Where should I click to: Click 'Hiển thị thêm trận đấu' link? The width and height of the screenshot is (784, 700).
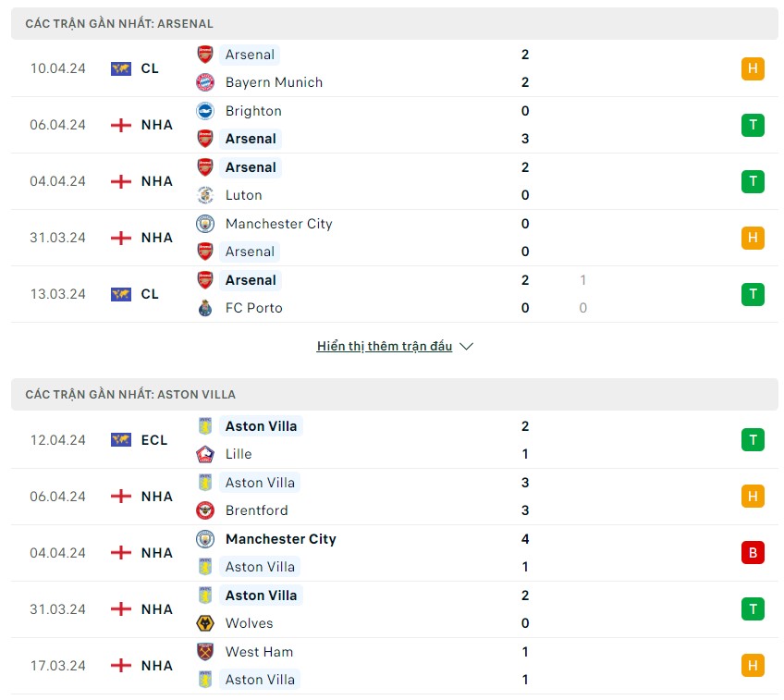385,346
